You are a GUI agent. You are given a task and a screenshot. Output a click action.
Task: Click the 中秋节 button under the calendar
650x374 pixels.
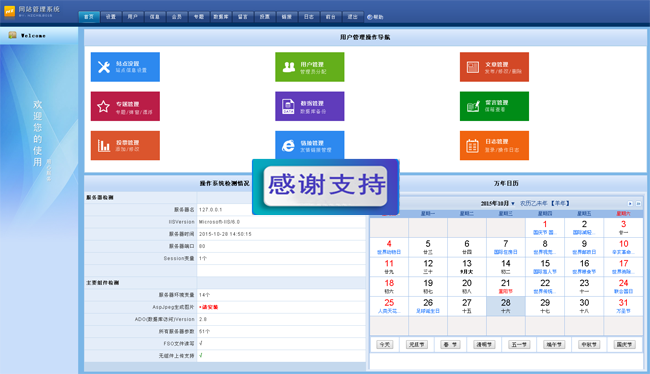[589, 345]
